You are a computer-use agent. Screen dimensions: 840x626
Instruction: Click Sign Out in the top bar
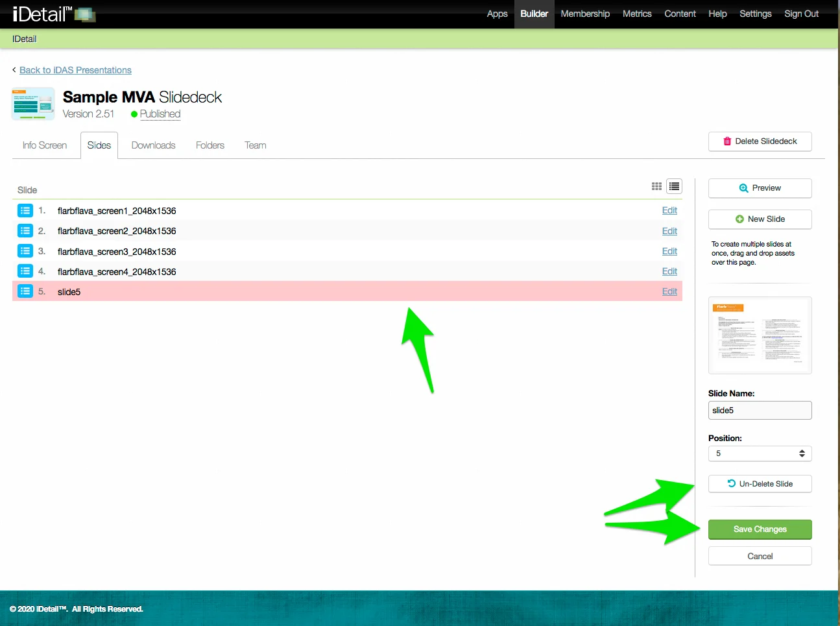[802, 14]
